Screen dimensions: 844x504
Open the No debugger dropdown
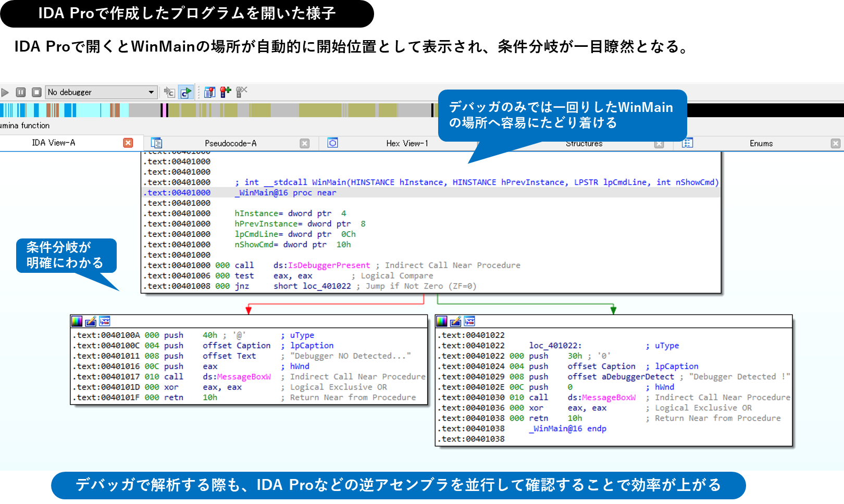point(101,92)
